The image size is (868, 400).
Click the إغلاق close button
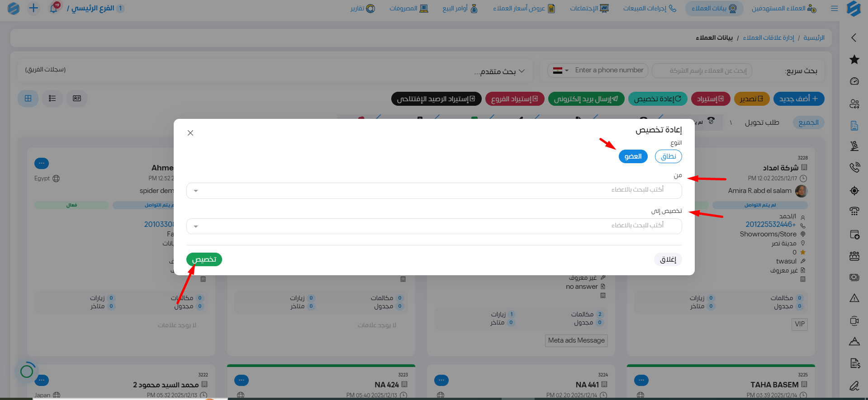pos(668,259)
